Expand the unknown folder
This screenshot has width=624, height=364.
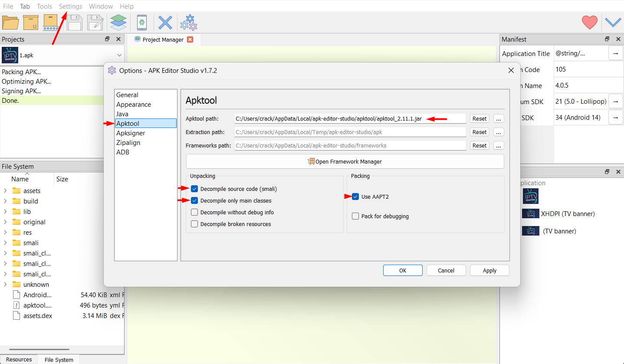pyautogui.click(x=5, y=284)
